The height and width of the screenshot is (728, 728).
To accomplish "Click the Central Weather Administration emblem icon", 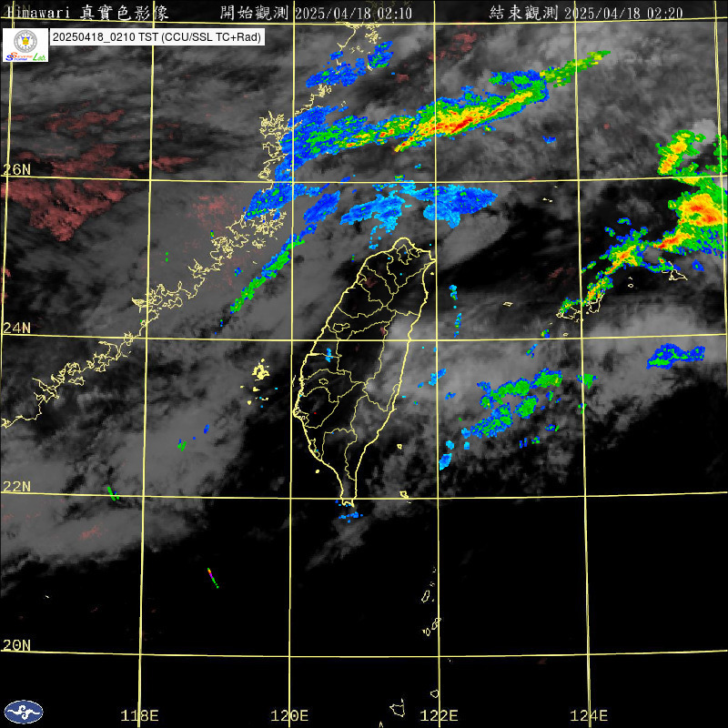I will 24,712.
